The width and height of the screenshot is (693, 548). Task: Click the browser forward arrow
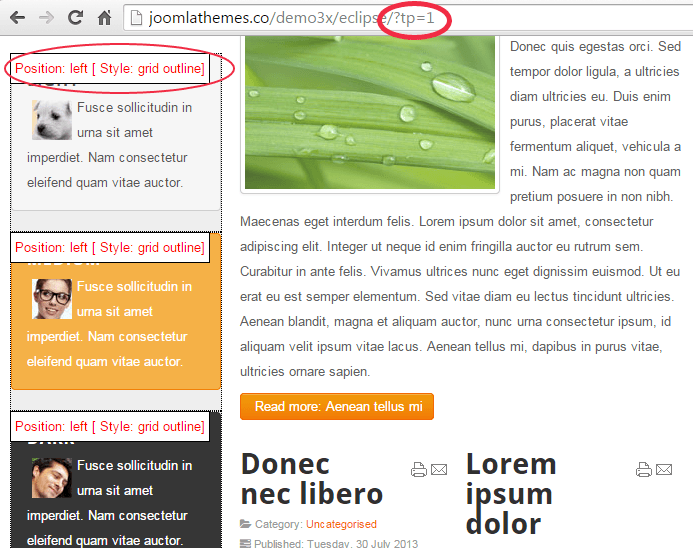pos(46,18)
